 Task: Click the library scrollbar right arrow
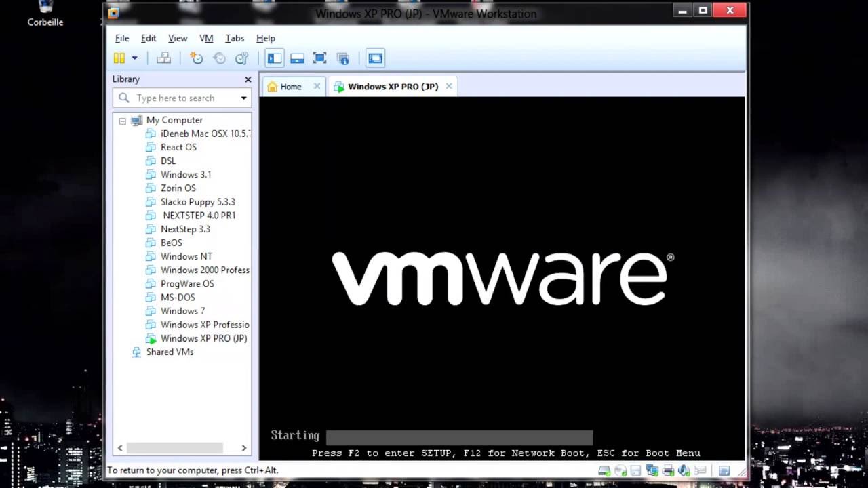pyautogui.click(x=244, y=448)
